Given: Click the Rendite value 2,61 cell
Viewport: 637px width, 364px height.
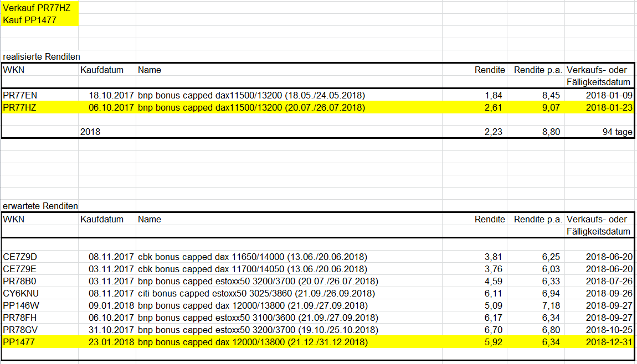Looking at the screenshot, I should click(475, 107).
